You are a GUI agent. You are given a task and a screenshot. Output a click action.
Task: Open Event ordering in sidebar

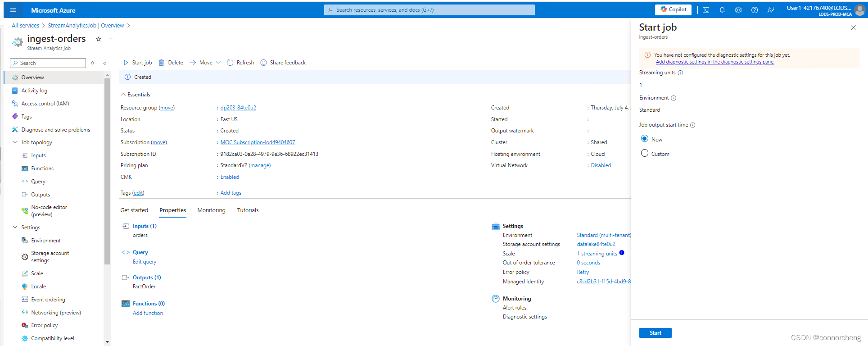pyautogui.click(x=48, y=300)
